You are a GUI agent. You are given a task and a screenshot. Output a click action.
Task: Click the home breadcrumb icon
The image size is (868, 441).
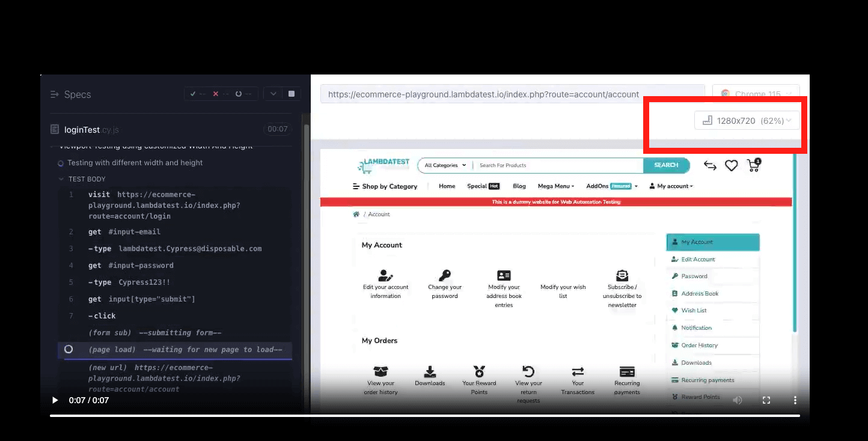[356, 214]
